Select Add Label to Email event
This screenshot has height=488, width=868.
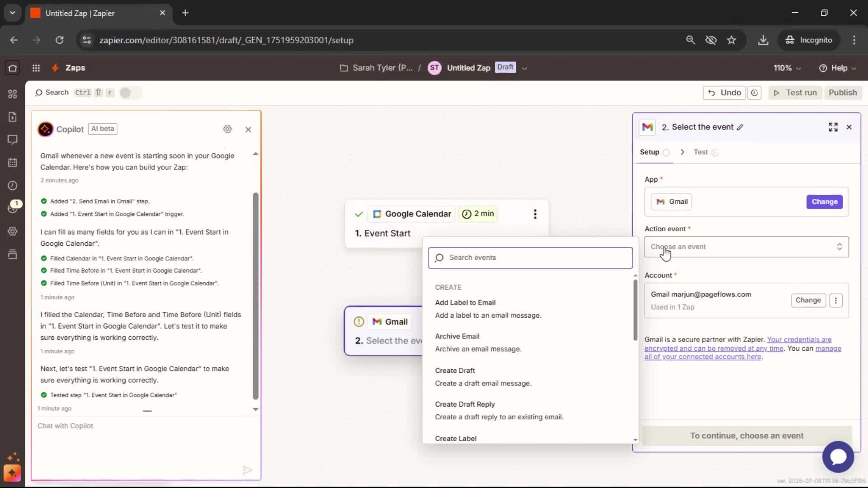tap(530, 309)
